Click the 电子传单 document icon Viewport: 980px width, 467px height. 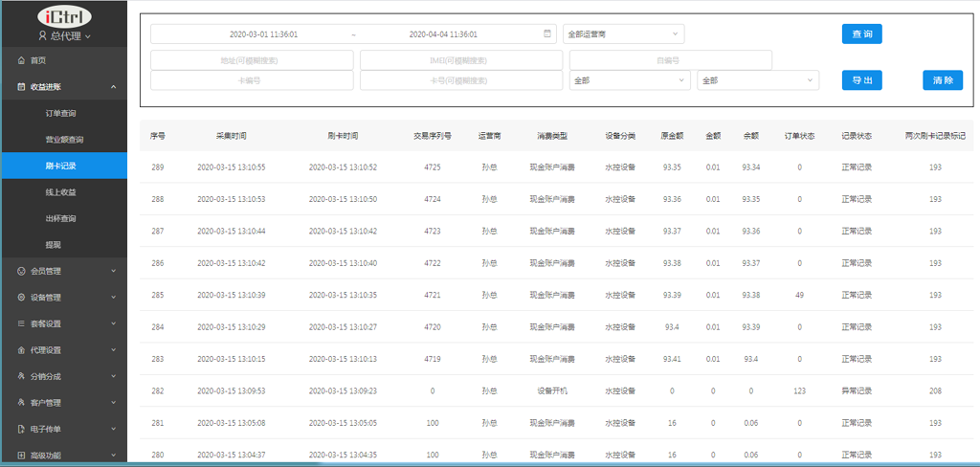[x=21, y=430]
